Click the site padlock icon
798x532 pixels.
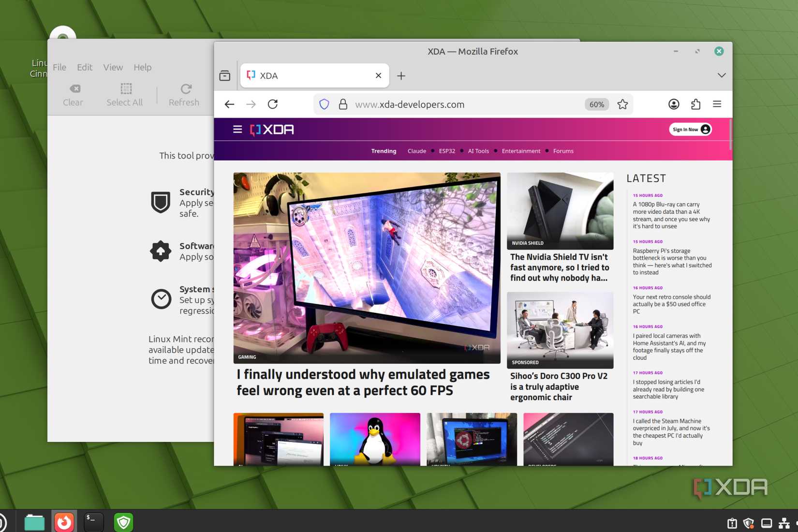[343, 104]
